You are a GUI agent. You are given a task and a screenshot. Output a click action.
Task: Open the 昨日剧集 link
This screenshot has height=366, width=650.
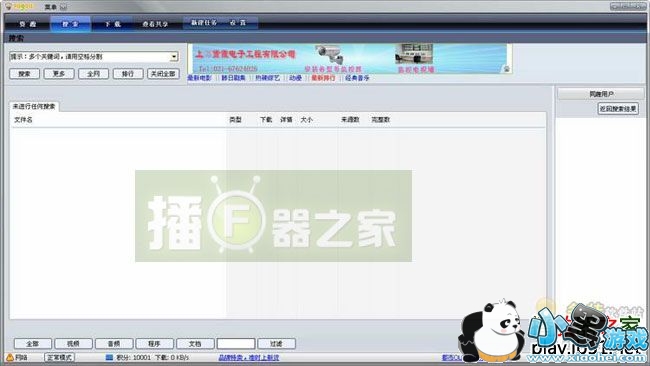tap(233, 78)
